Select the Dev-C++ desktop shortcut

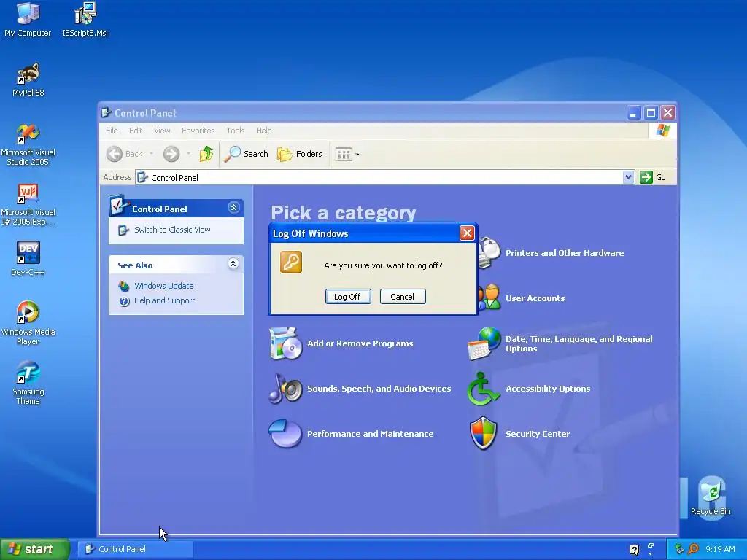point(28,258)
